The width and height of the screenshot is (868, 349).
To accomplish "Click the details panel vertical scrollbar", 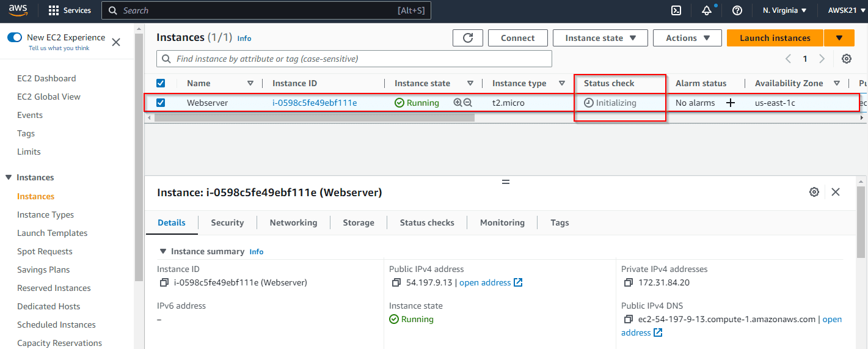I will click(861, 223).
